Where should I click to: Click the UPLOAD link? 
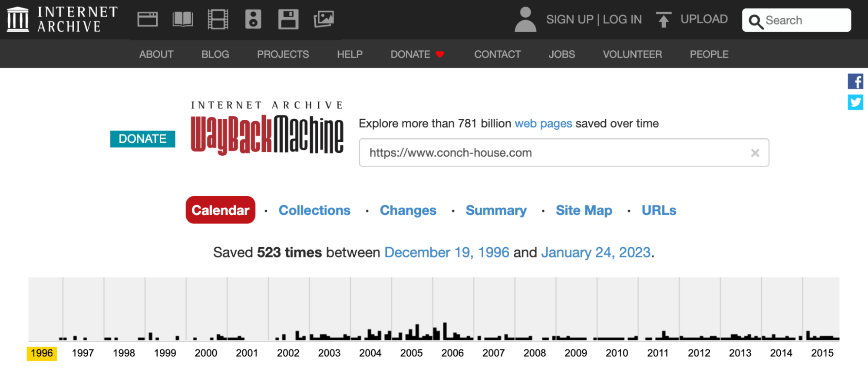(x=704, y=19)
